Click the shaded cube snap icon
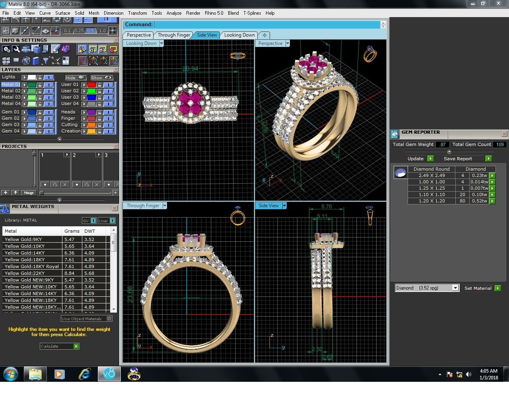 [x=15, y=30]
